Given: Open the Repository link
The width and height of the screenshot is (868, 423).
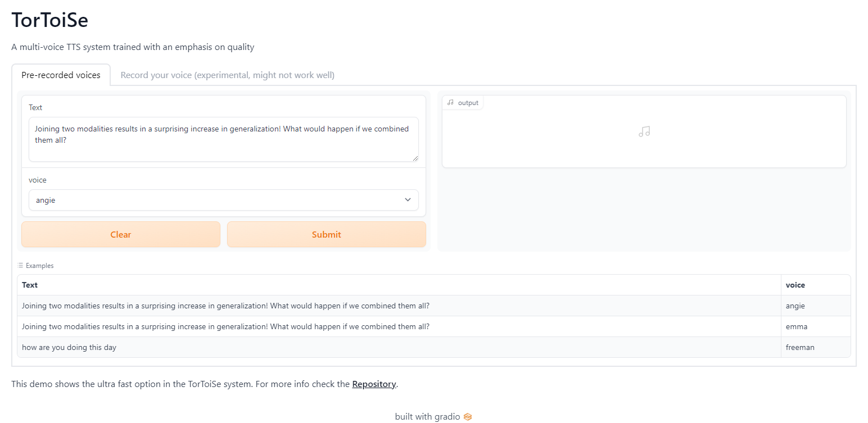Looking at the screenshot, I should point(374,385).
